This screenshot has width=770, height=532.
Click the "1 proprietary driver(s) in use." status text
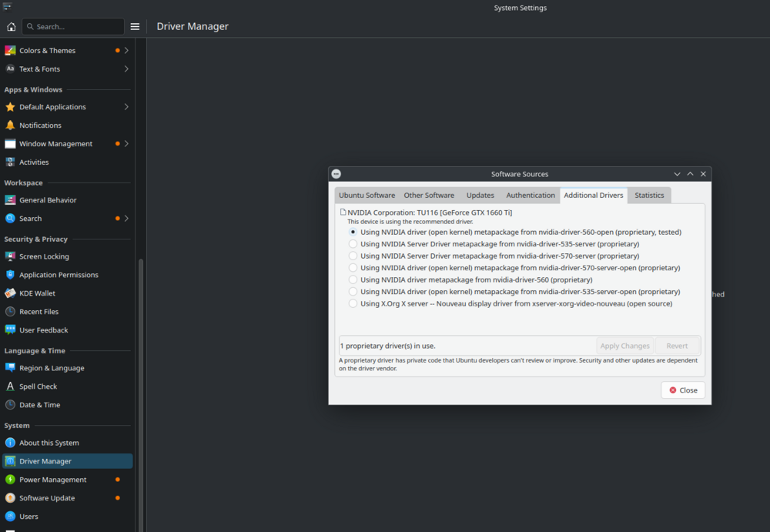(x=388, y=346)
